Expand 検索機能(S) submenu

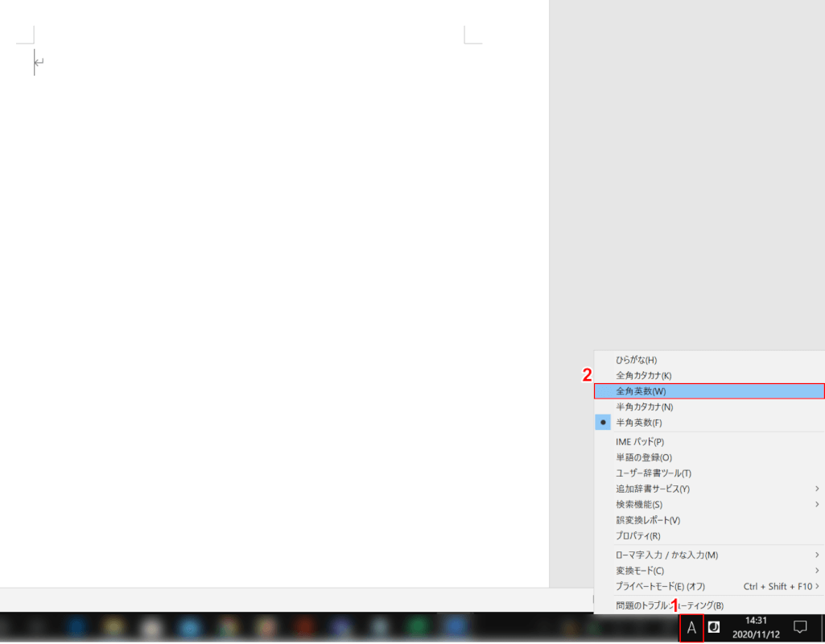639,505
